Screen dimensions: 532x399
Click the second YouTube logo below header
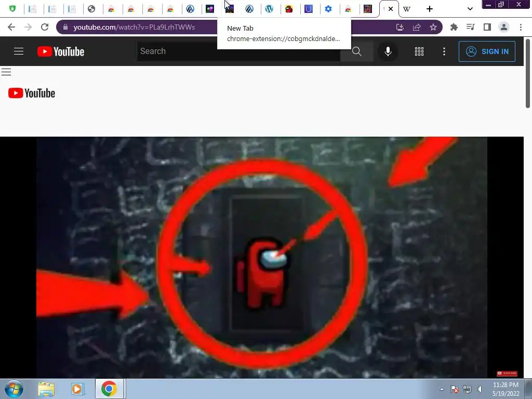[x=32, y=93]
